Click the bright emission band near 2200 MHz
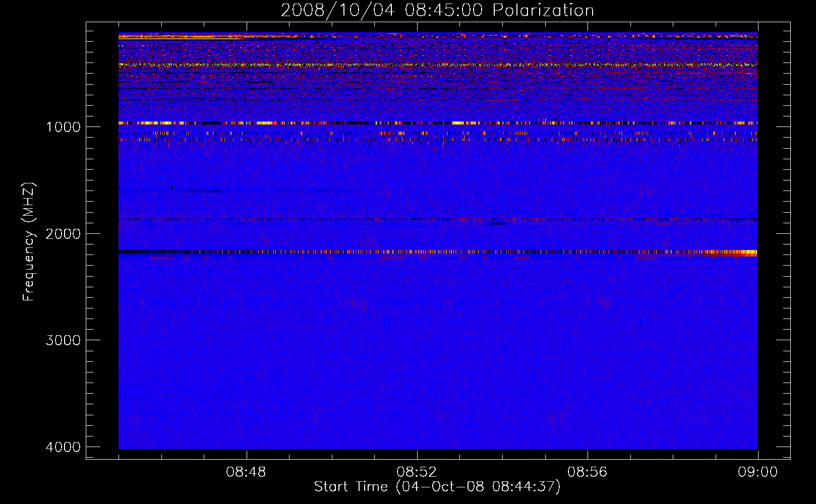This screenshot has width=816, height=504. [438, 252]
